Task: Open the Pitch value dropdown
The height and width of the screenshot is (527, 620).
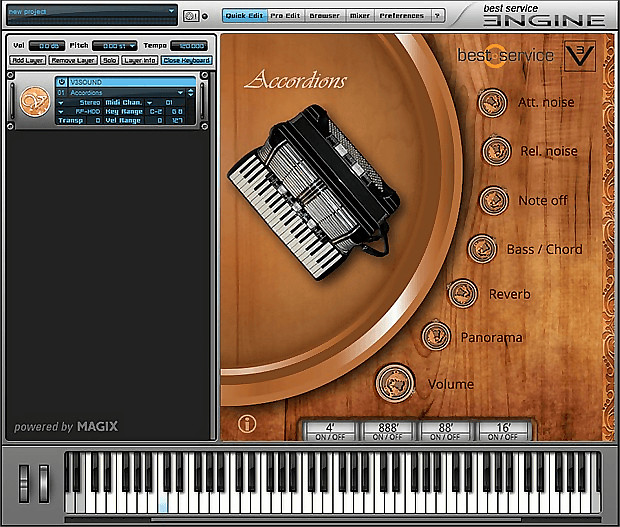Action: tap(133, 46)
